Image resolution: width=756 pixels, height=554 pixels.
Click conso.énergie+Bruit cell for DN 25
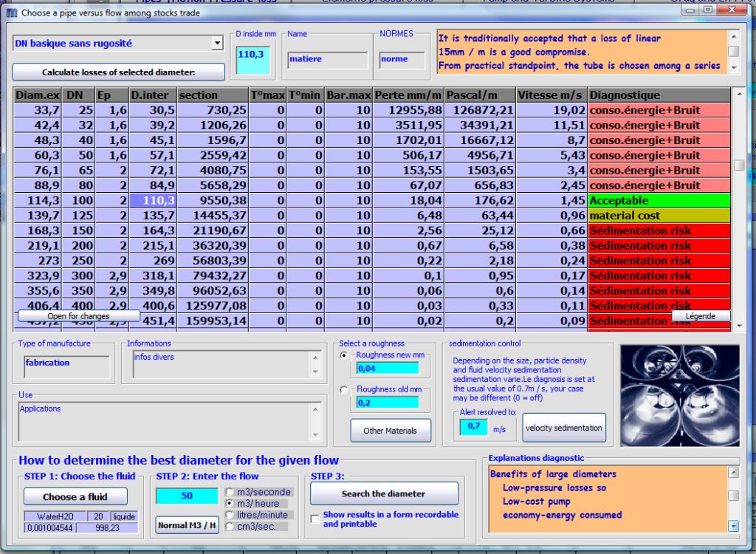pos(659,110)
